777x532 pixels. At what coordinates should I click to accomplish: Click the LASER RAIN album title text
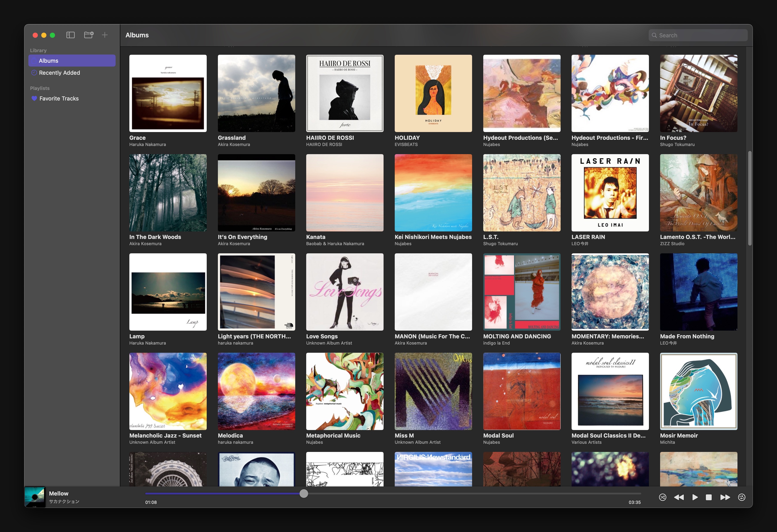coord(588,237)
